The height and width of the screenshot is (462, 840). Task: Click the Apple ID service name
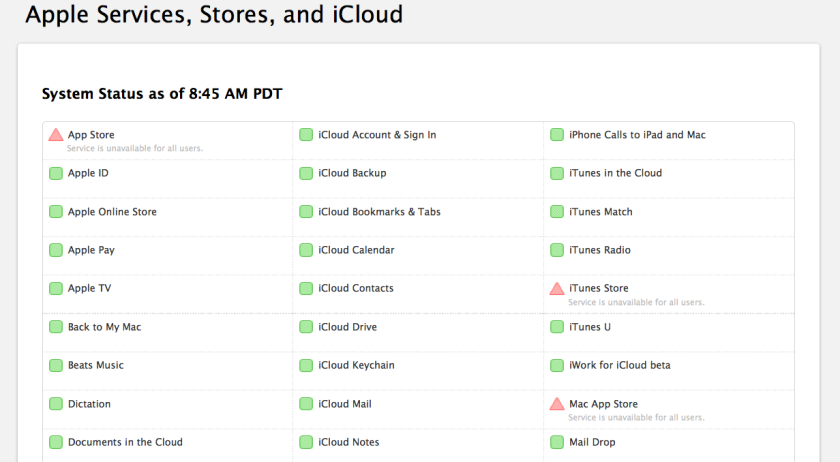point(88,173)
